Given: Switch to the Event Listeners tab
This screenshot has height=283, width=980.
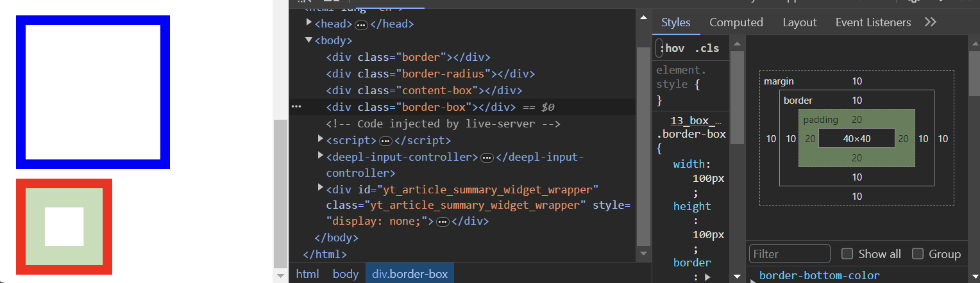Looking at the screenshot, I should click(873, 22).
